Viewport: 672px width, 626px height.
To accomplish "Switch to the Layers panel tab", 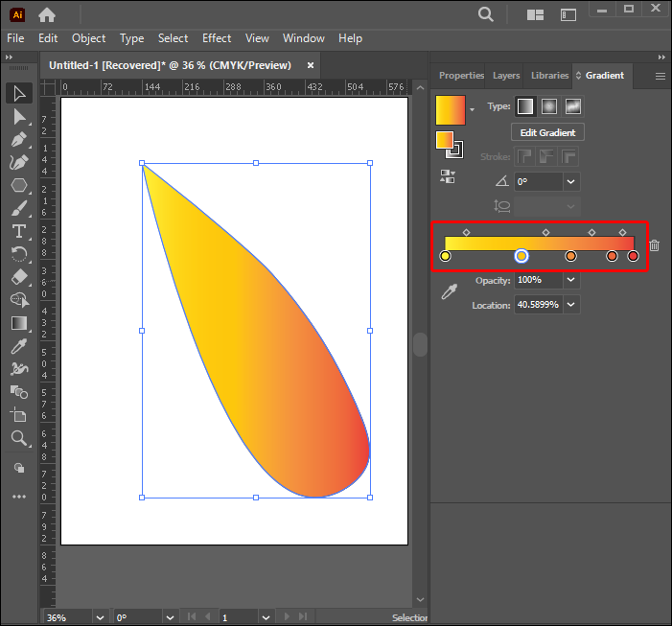I will coord(506,76).
